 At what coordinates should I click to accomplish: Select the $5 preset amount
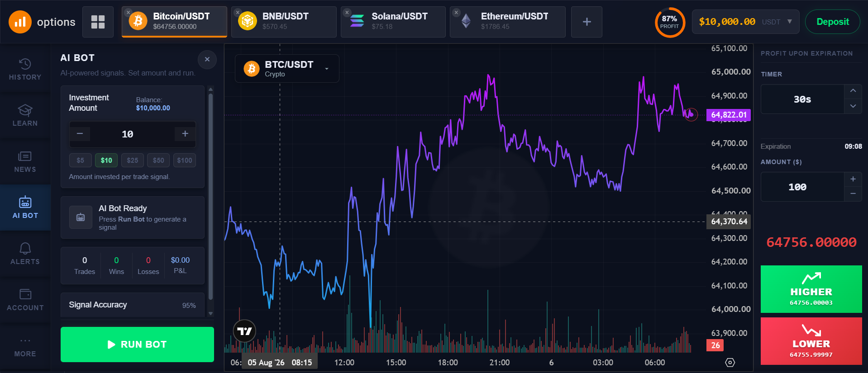[80, 160]
